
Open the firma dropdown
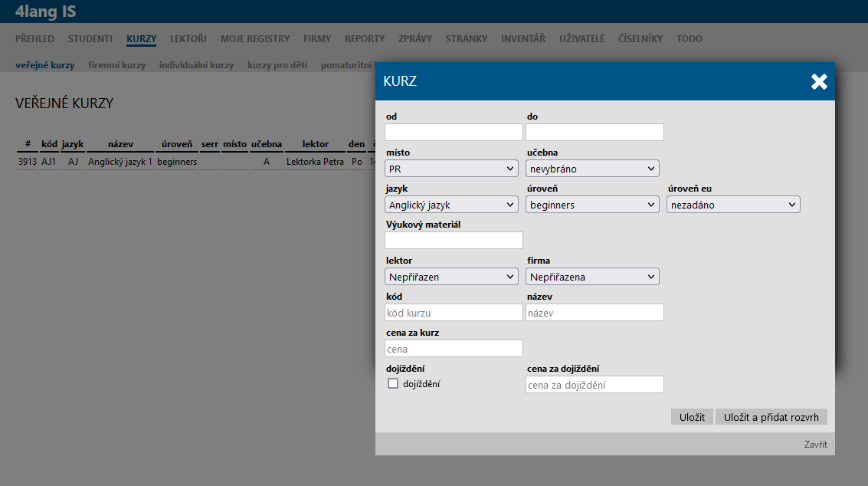592,277
